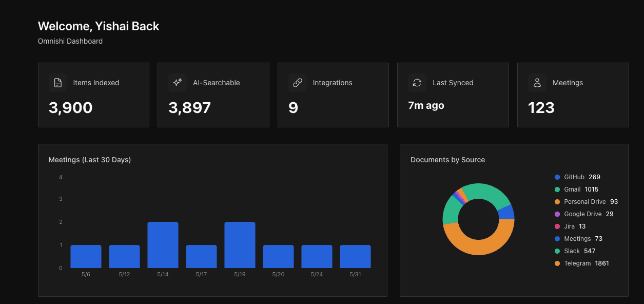Click the 'Meetings 73' legend text
The height and width of the screenshot is (304, 644).
click(583, 239)
